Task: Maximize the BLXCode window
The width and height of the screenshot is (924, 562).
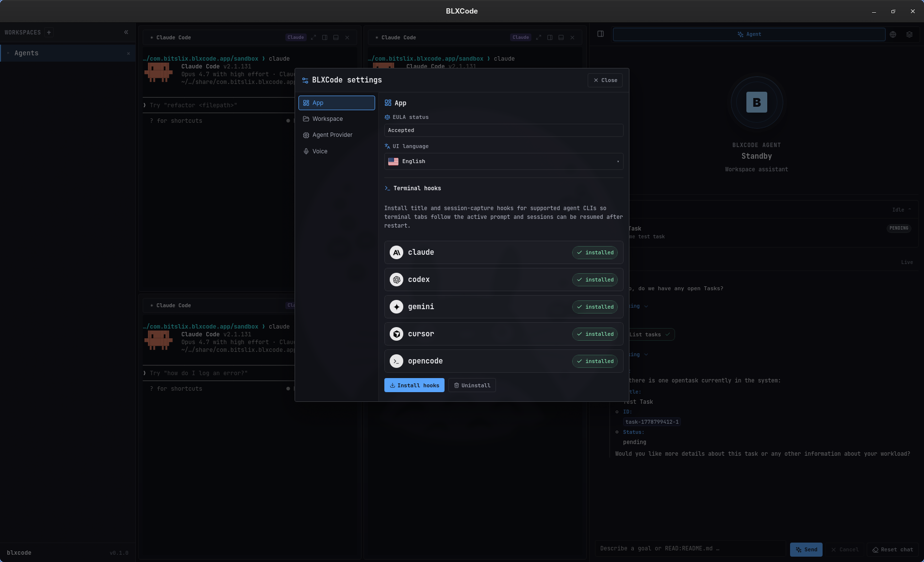Action: click(x=893, y=11)
